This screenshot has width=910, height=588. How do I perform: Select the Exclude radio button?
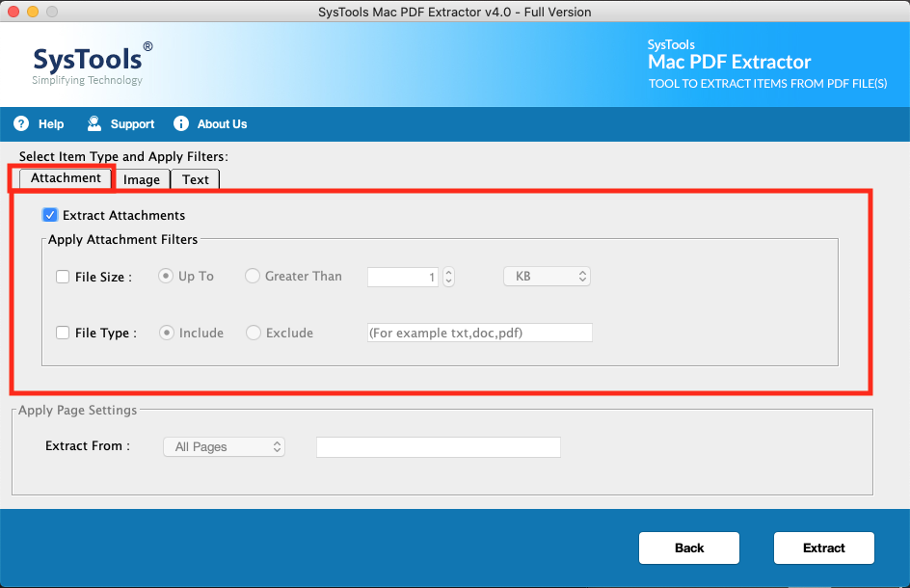254,333
